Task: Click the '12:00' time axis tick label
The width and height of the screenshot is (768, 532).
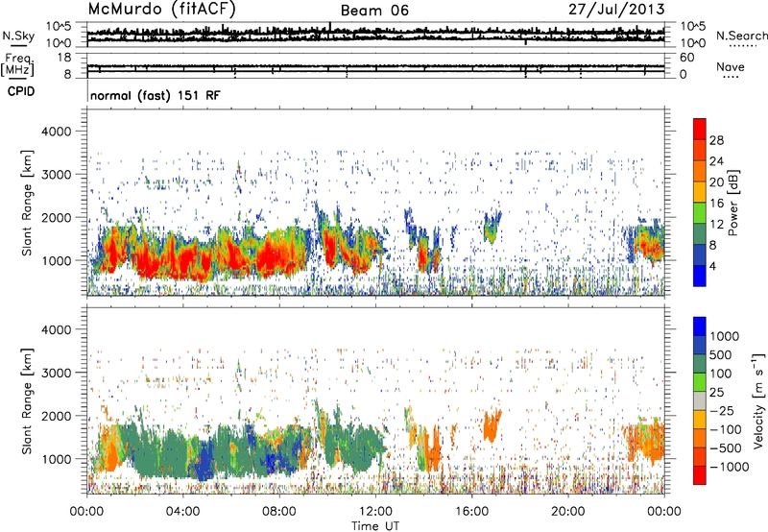Action: point(375,512)
